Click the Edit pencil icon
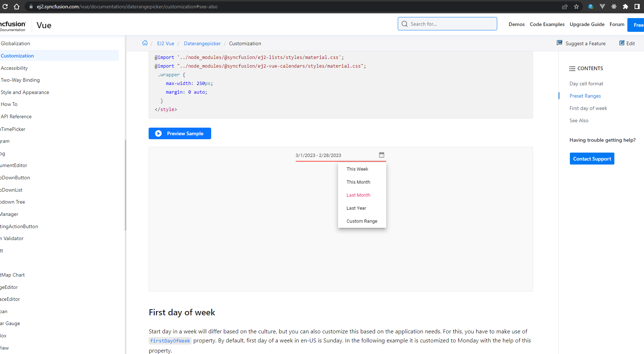This screenshot has height=354, width=644. tap(622, 43)
